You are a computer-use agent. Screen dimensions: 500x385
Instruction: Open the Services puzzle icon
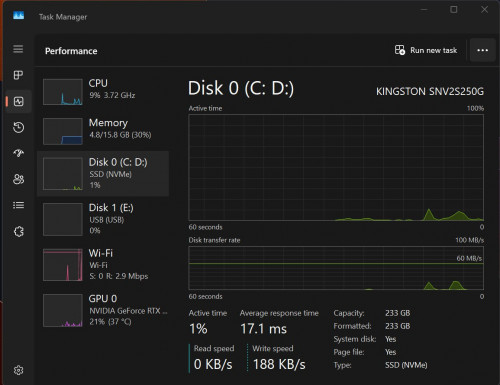coord(18,231)
